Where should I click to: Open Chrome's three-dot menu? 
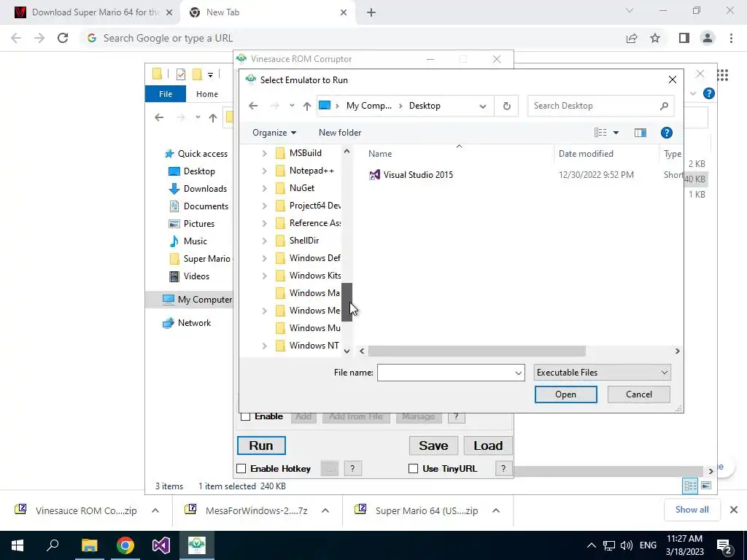(731, 38)
